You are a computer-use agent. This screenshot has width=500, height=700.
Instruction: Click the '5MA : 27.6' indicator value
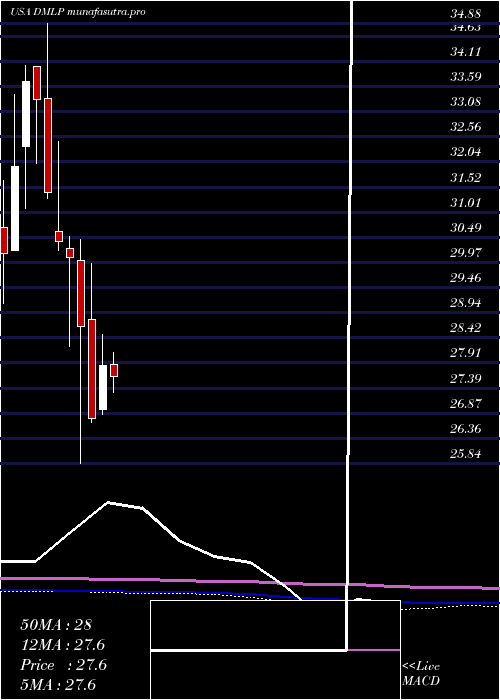click(58, 685)
